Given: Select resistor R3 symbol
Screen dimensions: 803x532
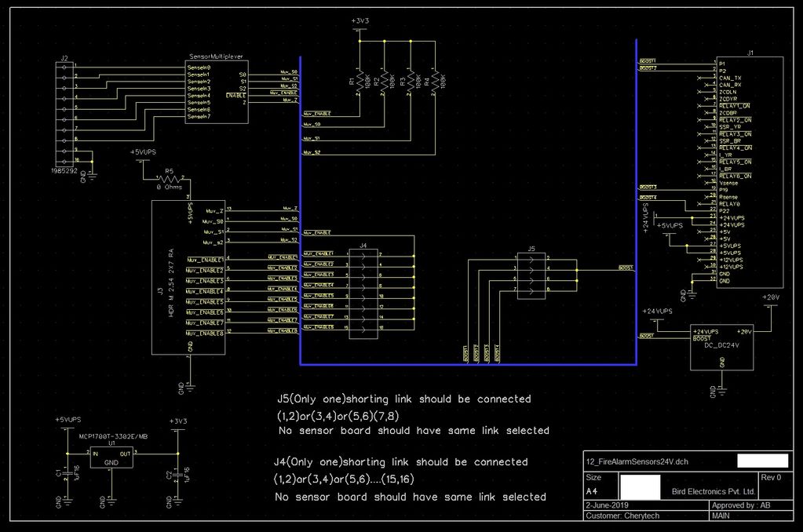Looking at the screenshot, I should (411, 82).
